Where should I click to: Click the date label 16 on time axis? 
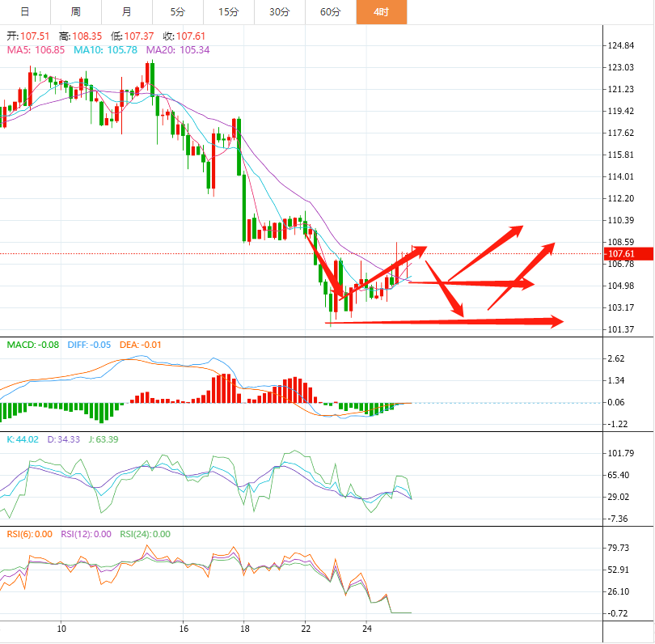[x=184, y=629]
